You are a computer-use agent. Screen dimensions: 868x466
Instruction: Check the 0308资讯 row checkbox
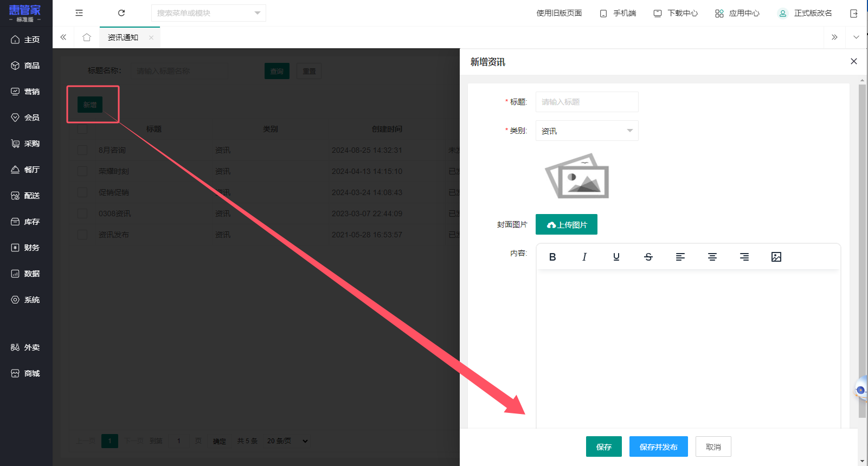pos(82,213)
